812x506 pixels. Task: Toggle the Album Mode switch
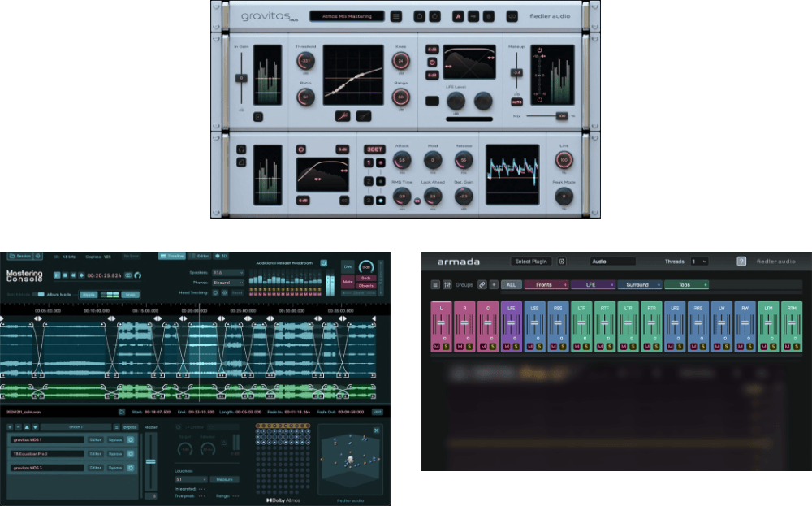pos(37,294)
